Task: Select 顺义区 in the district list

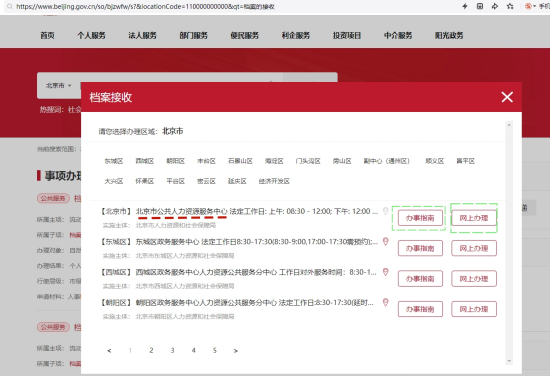Action: click(x=435, y=161)
